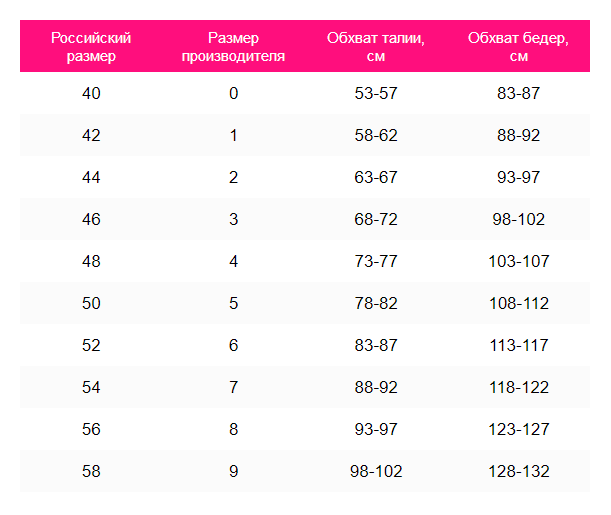The height and width of the screenshot is (515, 611).
Task: Select Russian size 58 cell
Action: (x=91, y=471)
